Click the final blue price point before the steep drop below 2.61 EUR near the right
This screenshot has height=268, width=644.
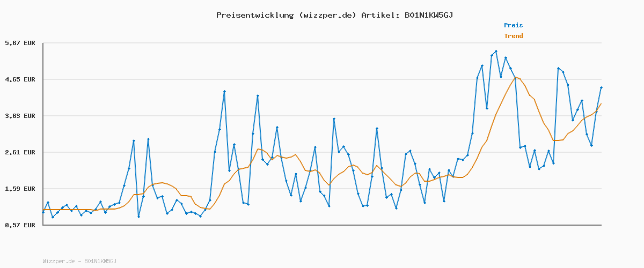pyautogui.click(x=515, y=78)
